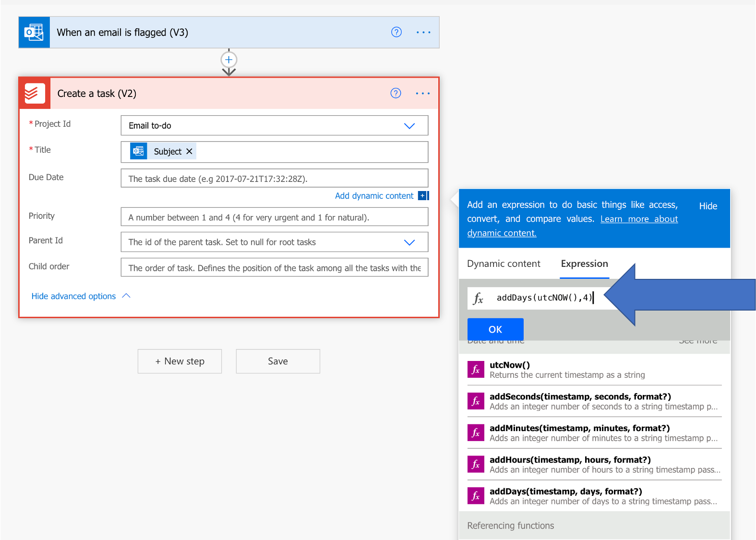Image resolution: width=756 pixels, height=540 pixels.
Task: Switch to the Dynamic content tab
Action: tap(504, 264)
